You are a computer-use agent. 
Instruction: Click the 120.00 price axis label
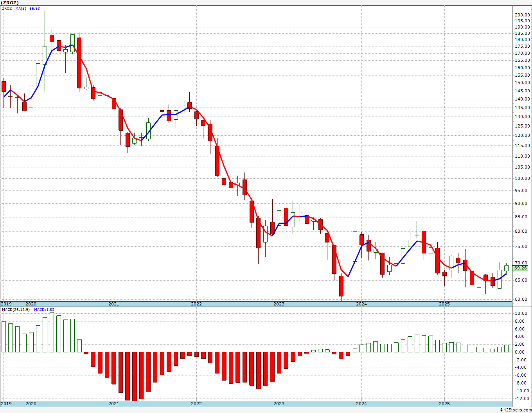(x=522, y=136)
